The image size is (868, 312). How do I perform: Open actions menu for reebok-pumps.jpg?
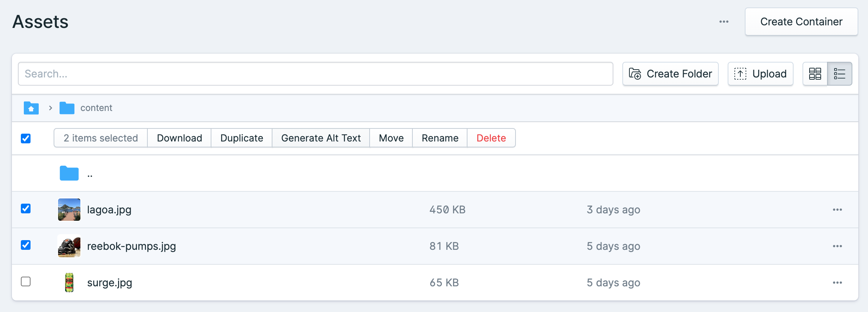[x=837, y=246]
